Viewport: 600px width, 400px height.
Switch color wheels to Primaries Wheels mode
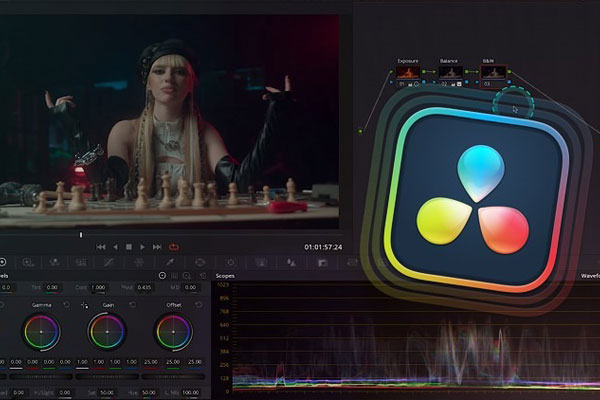coord(162,276)
